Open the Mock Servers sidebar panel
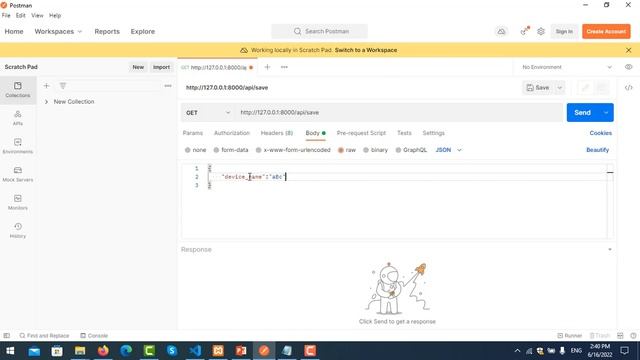Image resolution: width=640 pixels, height=360 pixels. coord(18,174)
